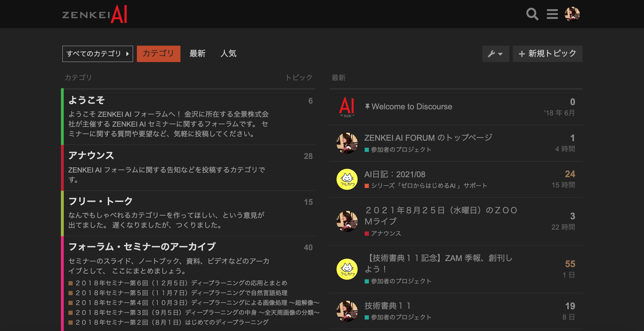Open the AI日記：2021/08 topic
This screenshot has height=331, width=644.
coord(395,174)
